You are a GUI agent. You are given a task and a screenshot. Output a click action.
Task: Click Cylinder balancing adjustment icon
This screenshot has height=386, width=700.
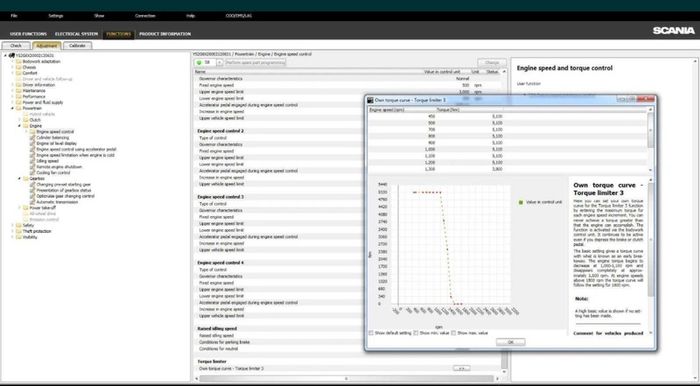[x=33, y=138]
